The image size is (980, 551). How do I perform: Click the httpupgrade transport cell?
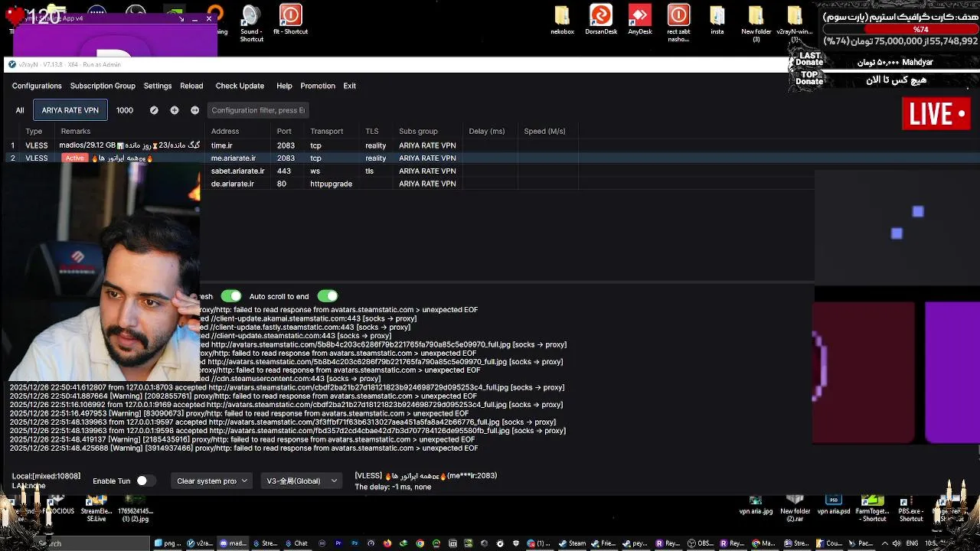pyautogui.click(x=331, y=184)
